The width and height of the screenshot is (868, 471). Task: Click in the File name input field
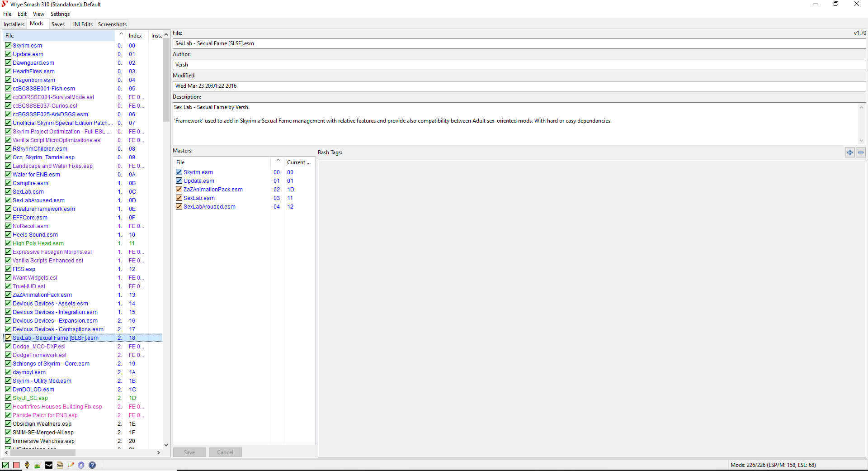(519, 43)
